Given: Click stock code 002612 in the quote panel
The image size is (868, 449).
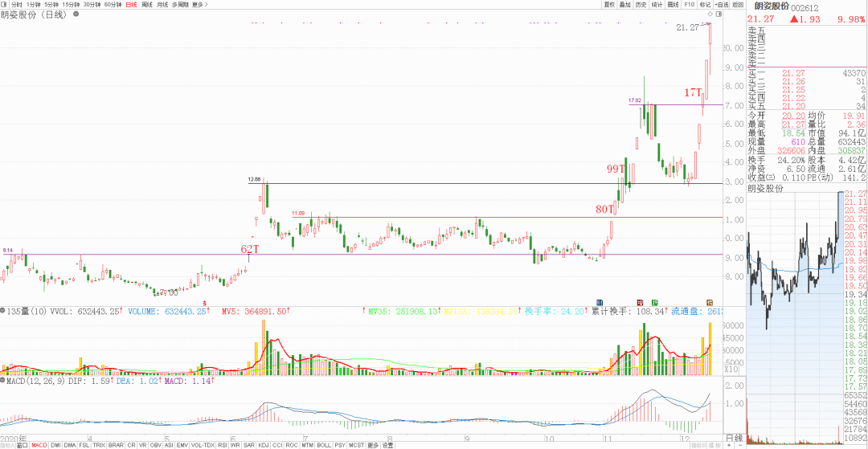Looking at the screenshot, I should (805, 8).
